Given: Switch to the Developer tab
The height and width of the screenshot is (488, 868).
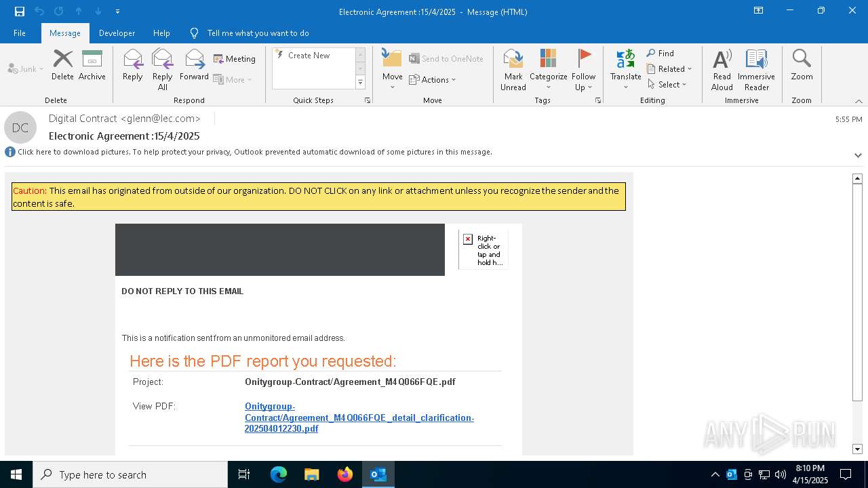Looking at the screenshot, I should [x=117, y=33].
